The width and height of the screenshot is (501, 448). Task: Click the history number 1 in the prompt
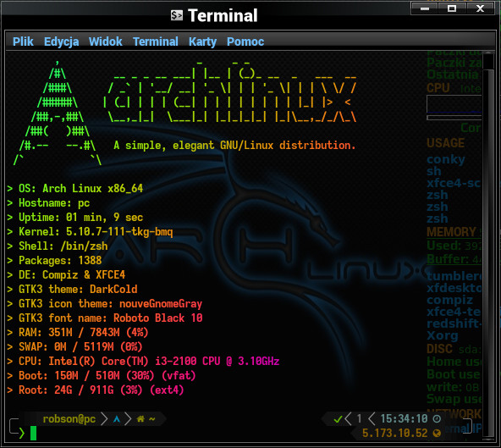click(x=359, y=418)
